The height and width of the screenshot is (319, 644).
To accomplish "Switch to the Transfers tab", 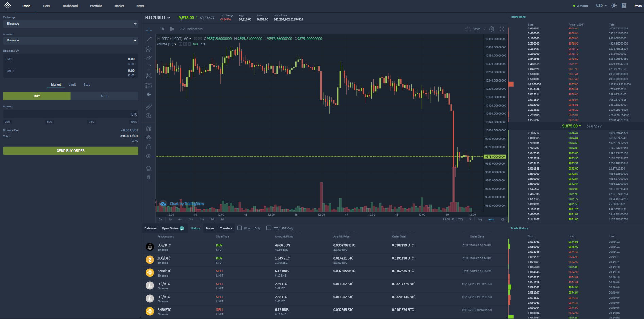I will tap(226, 228).
